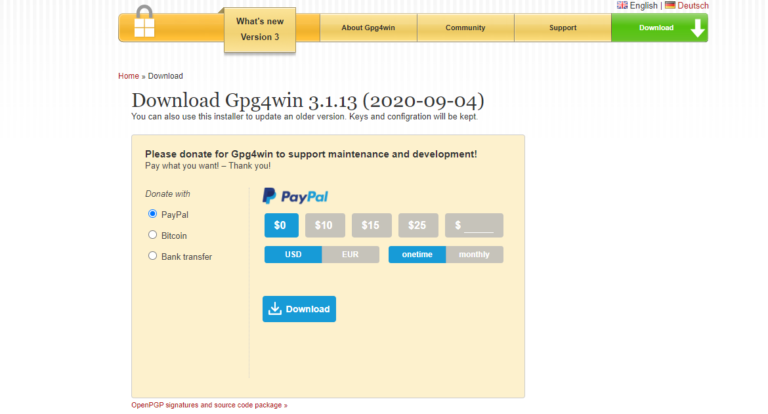This screenshot has width=768, height=414.
Task: Click the PayPal logo
Action: click(x=295, y=196)
